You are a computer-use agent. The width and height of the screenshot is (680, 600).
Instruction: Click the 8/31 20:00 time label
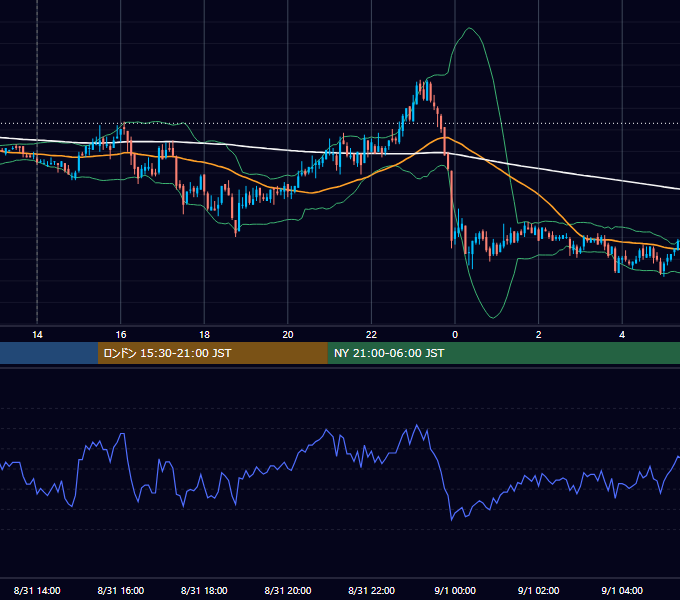[x=288, y=590]
